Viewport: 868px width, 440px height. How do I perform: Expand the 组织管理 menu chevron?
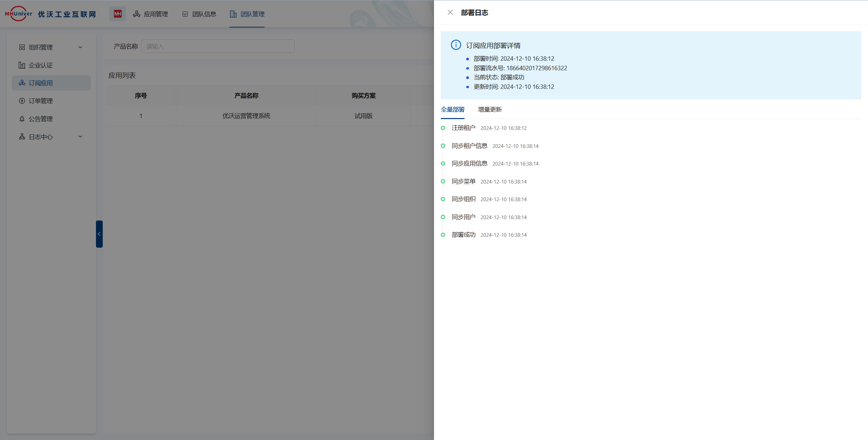pyautogui.click(x=80, y=47)
